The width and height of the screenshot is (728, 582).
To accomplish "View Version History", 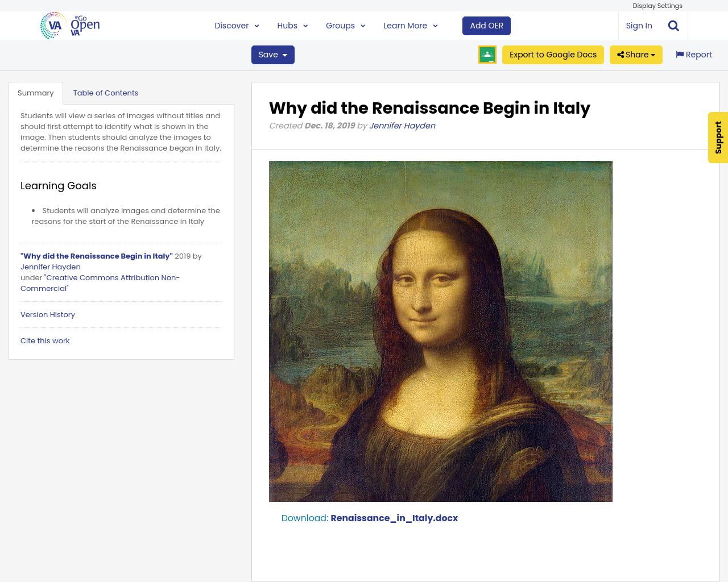I will coord(48,315).
